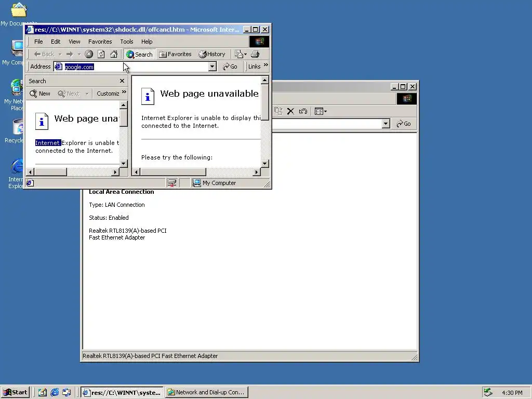The width and height of the screenshot is (532, 399).
Task: Select the Recycle Bin desktop icon
Action: (x=14, y=130)
